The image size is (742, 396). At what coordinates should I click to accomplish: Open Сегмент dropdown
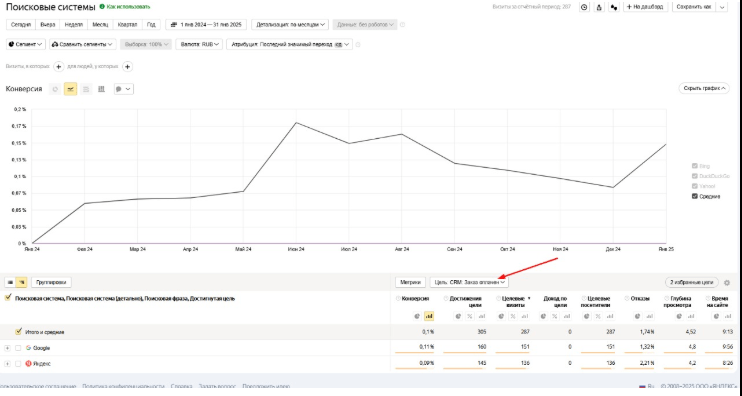[x=26, y=44]
